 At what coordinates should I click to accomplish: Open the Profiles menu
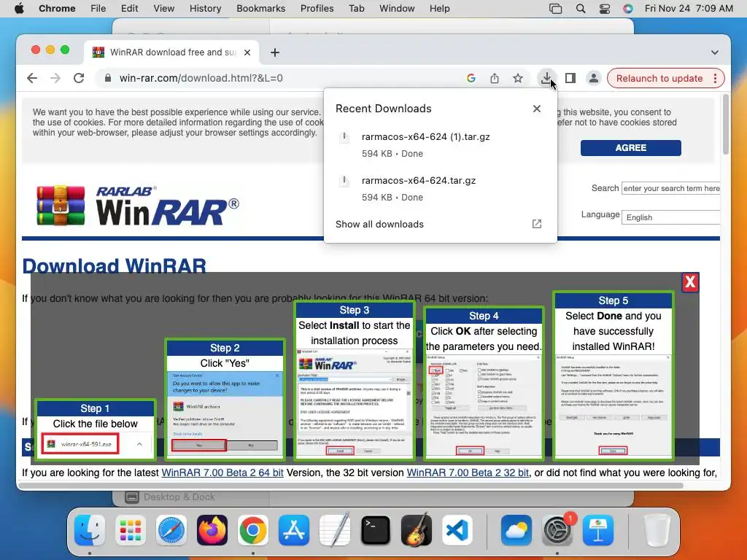click(317, 9)
